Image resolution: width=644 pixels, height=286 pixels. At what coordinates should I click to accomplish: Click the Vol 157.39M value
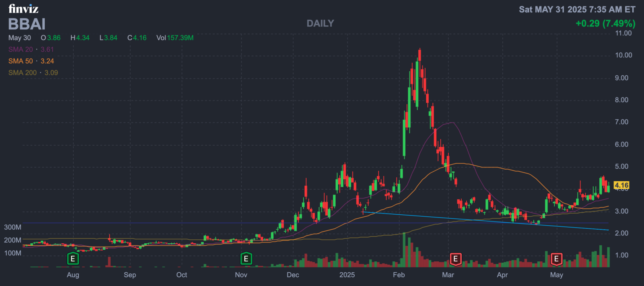175,37
